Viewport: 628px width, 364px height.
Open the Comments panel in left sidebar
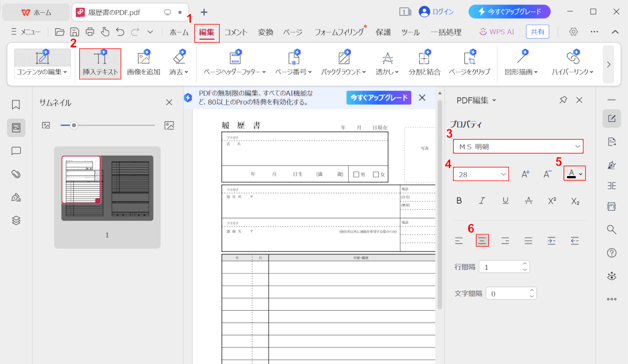[x=16, y=151]
